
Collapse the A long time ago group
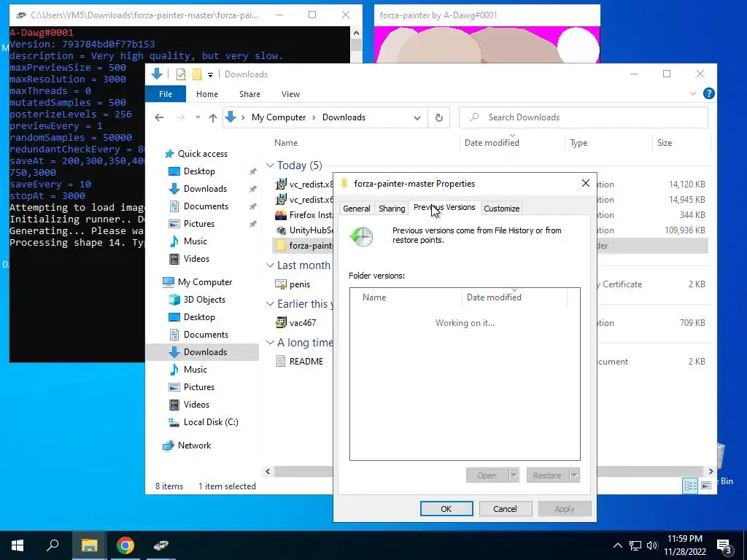(270, 343)
